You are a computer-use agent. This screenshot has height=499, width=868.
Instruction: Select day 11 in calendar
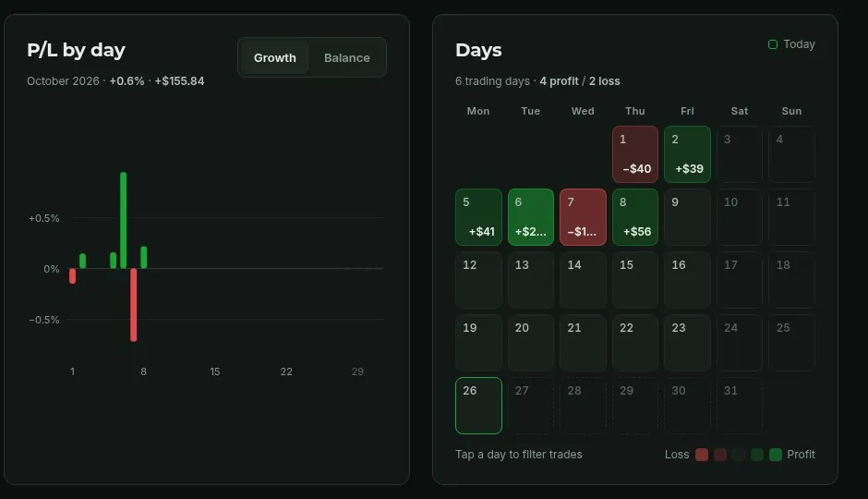pos(791,217)
